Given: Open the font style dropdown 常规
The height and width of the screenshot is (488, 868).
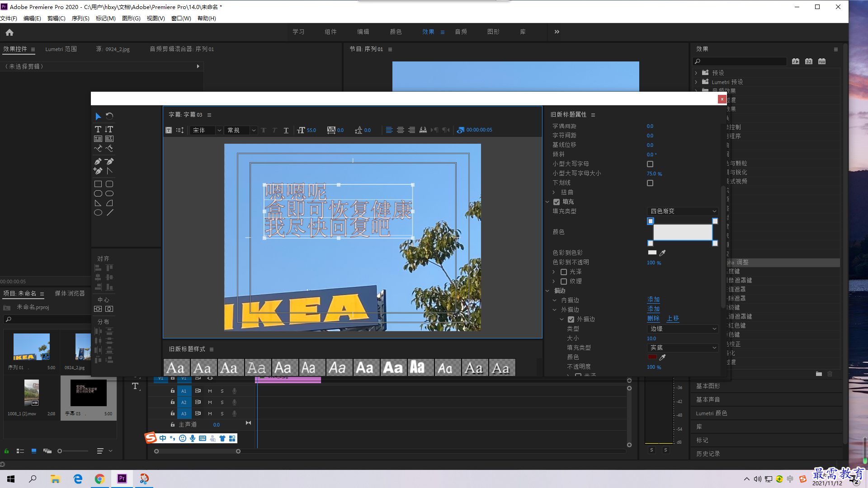Looking at the screenshot, I should tap(241, 130).
